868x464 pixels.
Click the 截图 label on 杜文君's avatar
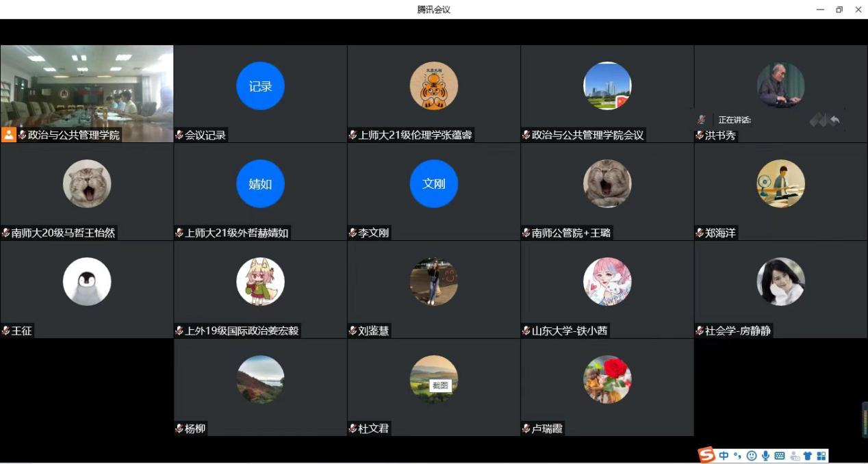tap(440, 385)
